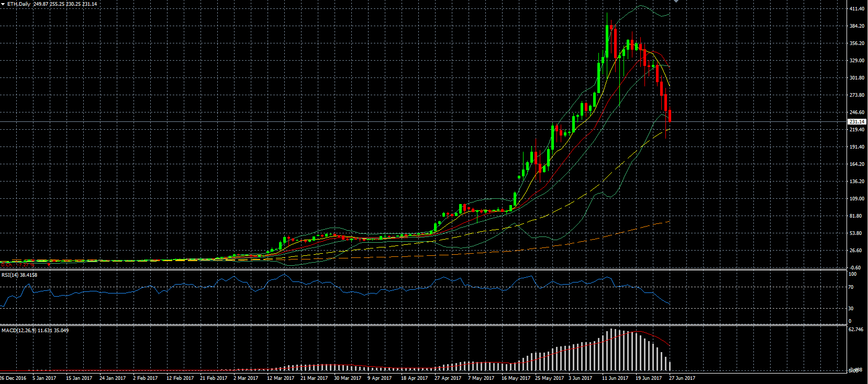
Task: Click the 411.40 price axis label
Action: 857,9
